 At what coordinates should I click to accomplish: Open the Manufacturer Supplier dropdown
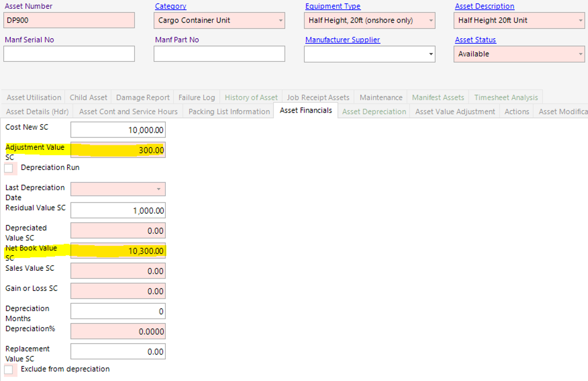click(x=430, y=54)
